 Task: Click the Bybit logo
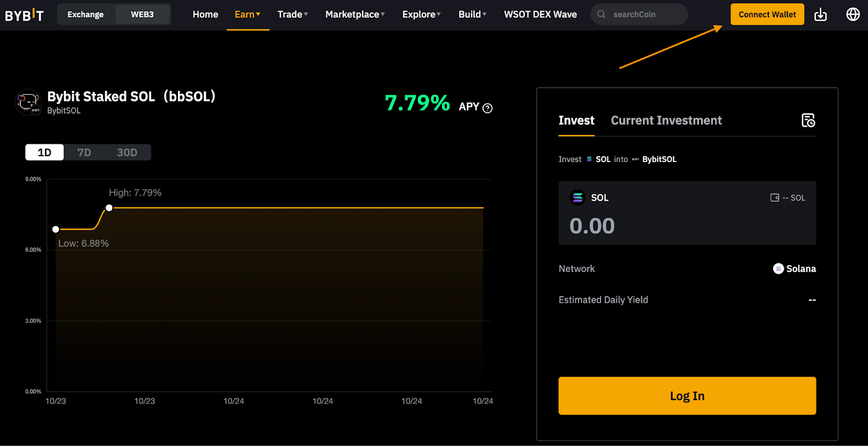pyautogui.click(x=24, y=15)
